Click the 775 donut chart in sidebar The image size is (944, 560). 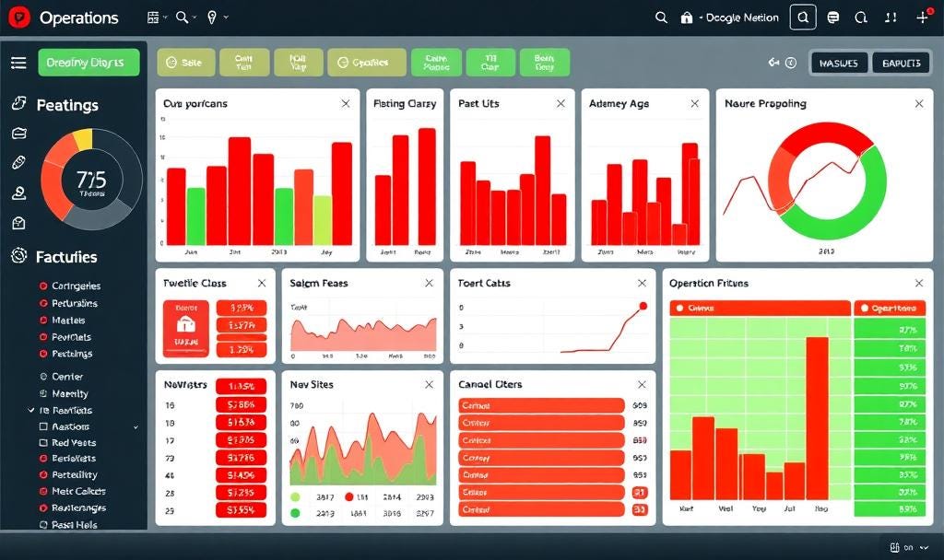[91, 179]
